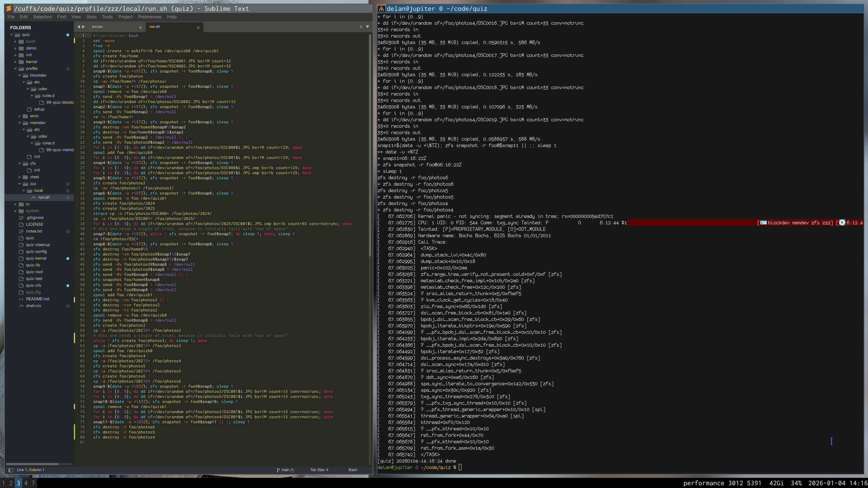Toggle the sidebar using the status bar icon
Screen dimensions: 868x488
(x=11, y=470)
